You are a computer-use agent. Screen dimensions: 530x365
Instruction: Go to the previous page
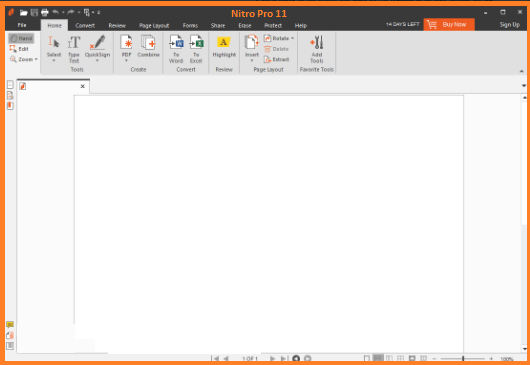[x=225, y=359]
